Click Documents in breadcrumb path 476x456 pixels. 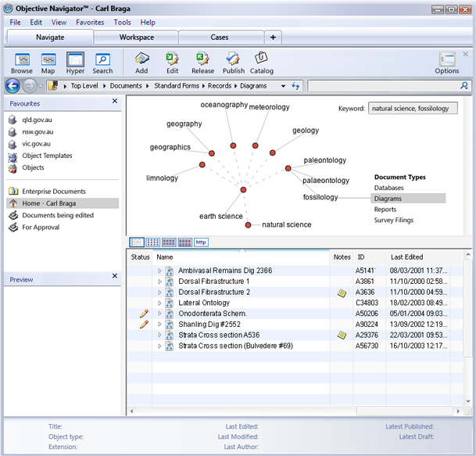(x=126, y=86)
